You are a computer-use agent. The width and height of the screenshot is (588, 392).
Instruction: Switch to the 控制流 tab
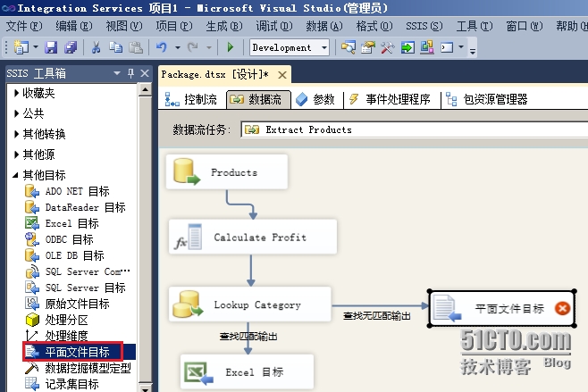pos(191,100)
